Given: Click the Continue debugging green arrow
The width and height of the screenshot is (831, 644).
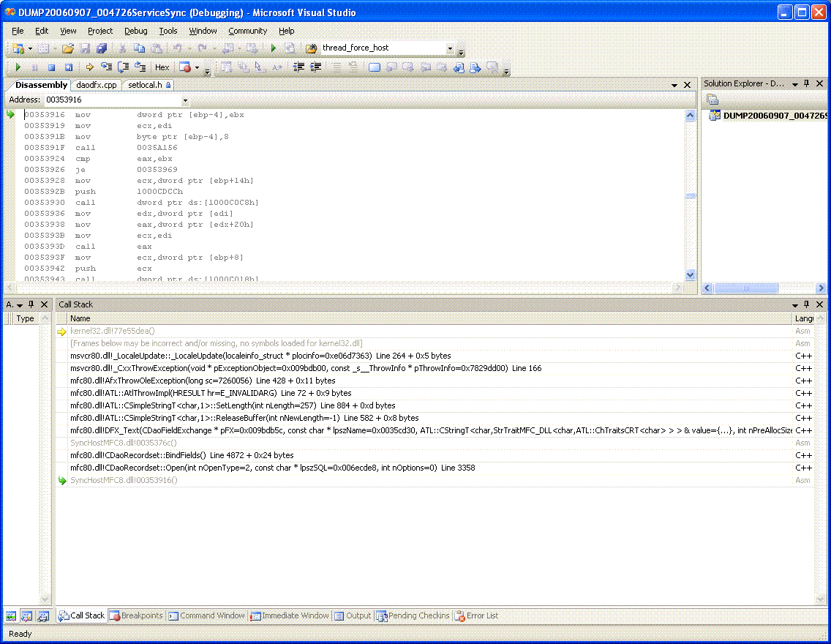Looking at the screenshot, I should click(x=18, y=67).
